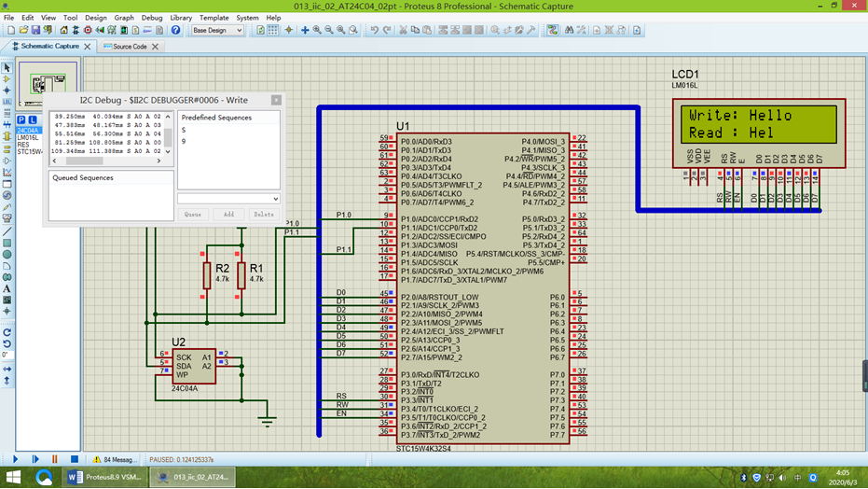This screenshot has width=868, height=489.
Task: Select the 24C04A device in the list
Action: click(x=27, y=131)
